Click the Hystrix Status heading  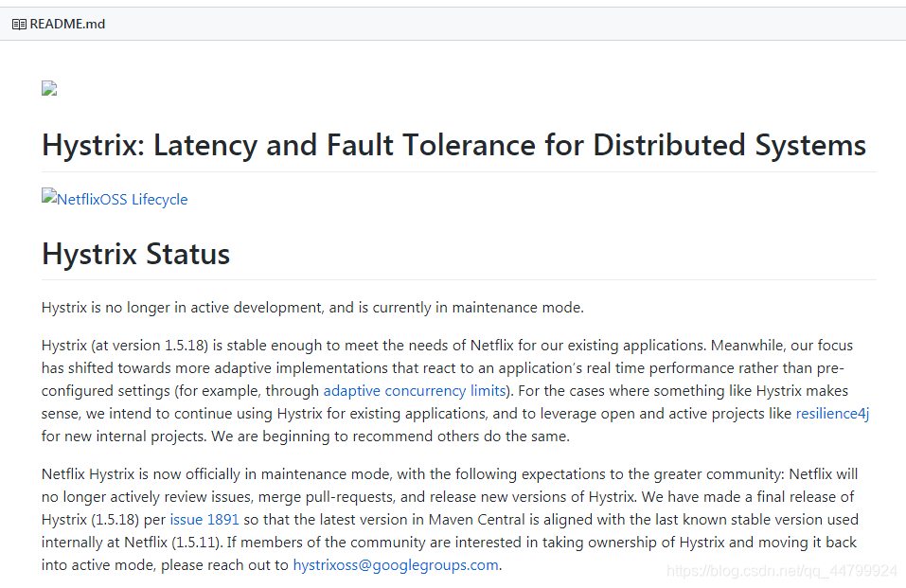[135, 254]
